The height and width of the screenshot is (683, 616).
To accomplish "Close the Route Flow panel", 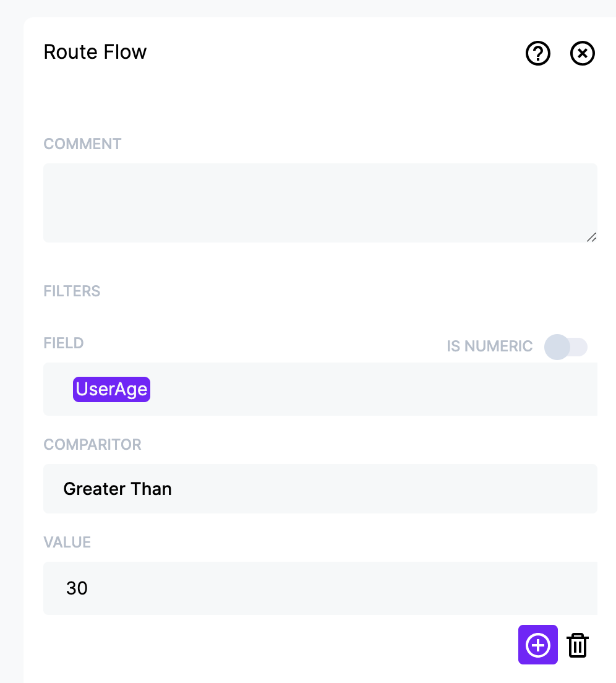I will tap(582, 53).
